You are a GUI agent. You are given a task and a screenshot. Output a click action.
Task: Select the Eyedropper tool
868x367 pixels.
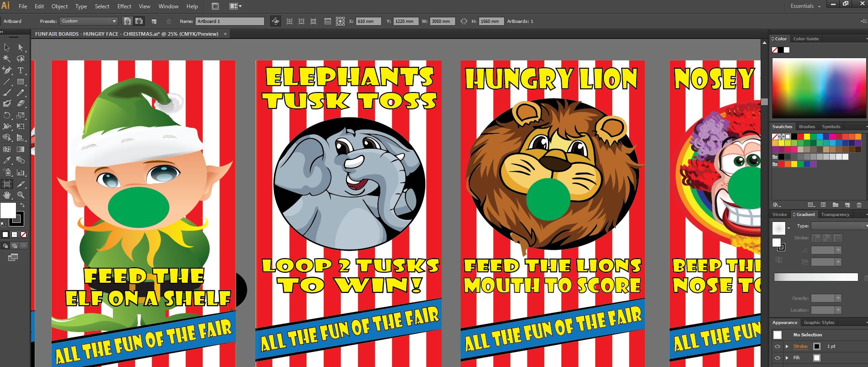click(x=7, y=160)
